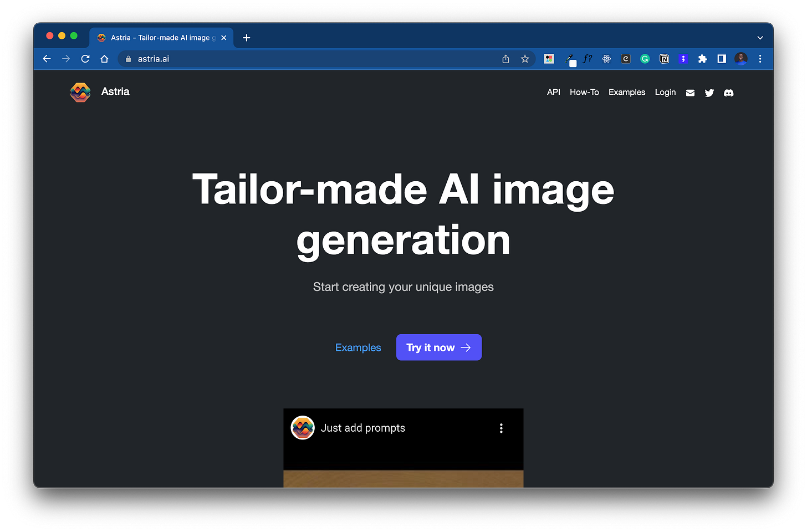Screen dimensions: 807x532
Task: Open the email envelope icon in navbar
Action: (690, 93)
